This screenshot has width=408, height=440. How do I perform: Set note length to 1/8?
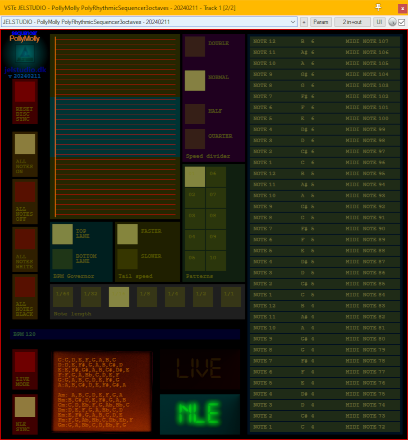[147, 297]
